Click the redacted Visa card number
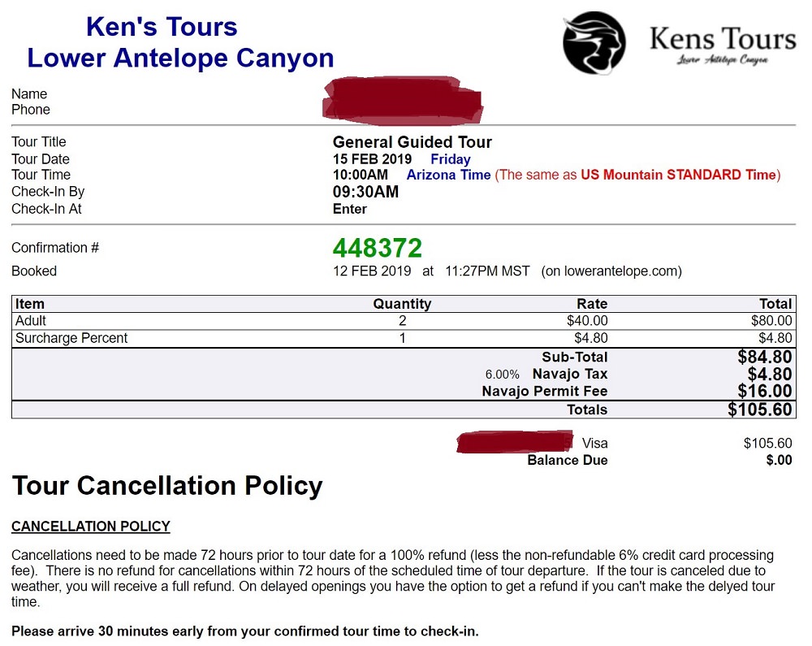 (515, 442)
